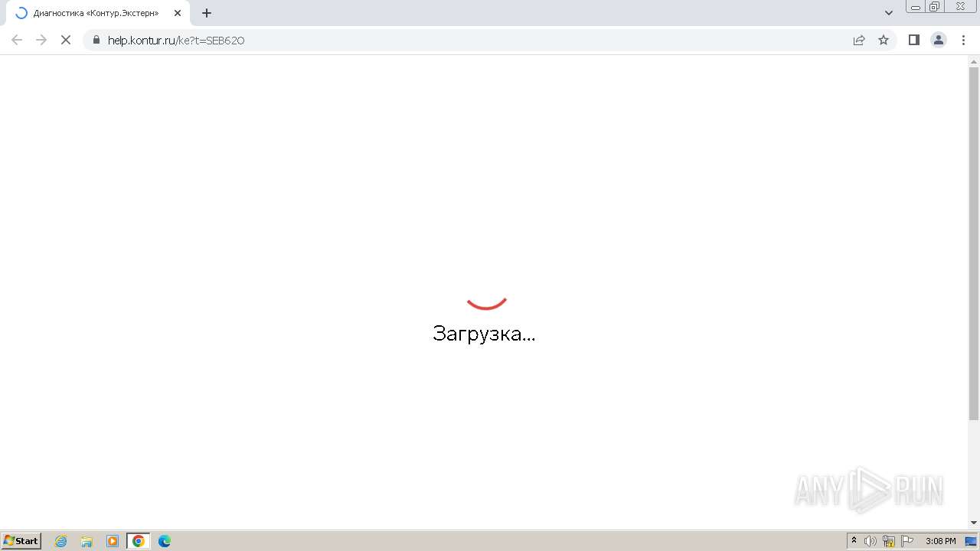Click the Загрузка... loading text
Screen dimensions: 980x551
[x=484, y=334]
